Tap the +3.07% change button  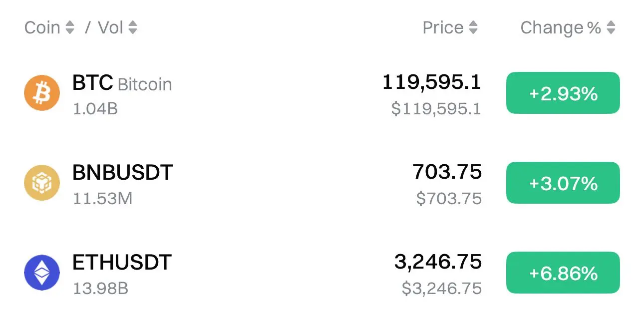click(x=563, y=183)
